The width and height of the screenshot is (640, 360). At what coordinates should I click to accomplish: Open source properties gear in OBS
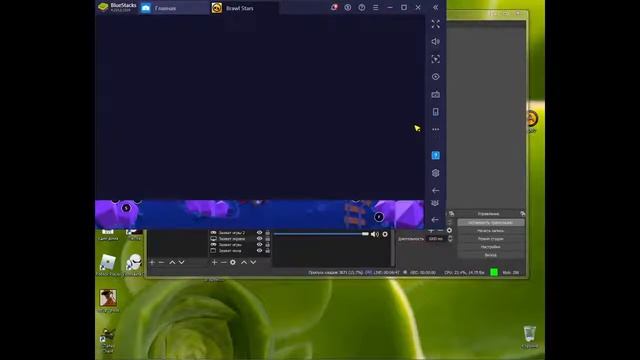tap(233, 262)
